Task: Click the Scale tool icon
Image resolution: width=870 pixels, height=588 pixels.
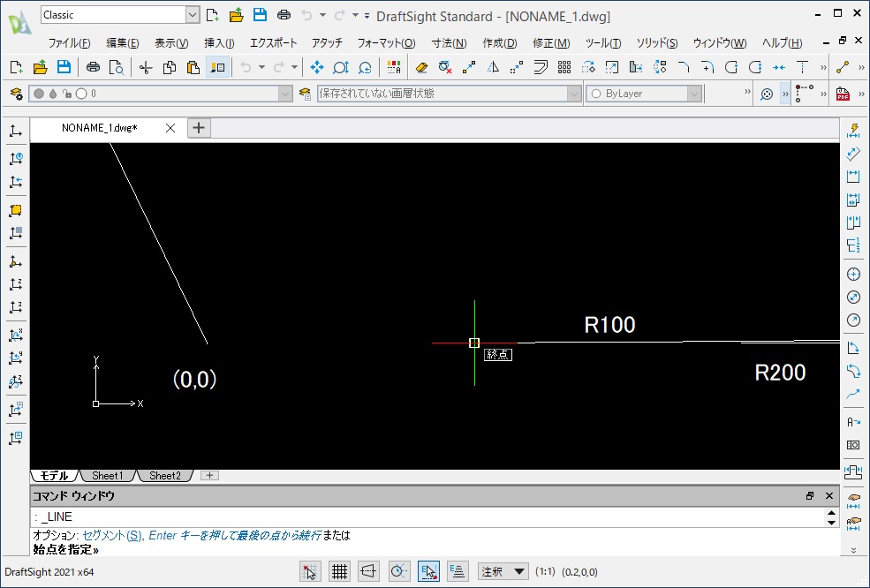Action: 612,68
